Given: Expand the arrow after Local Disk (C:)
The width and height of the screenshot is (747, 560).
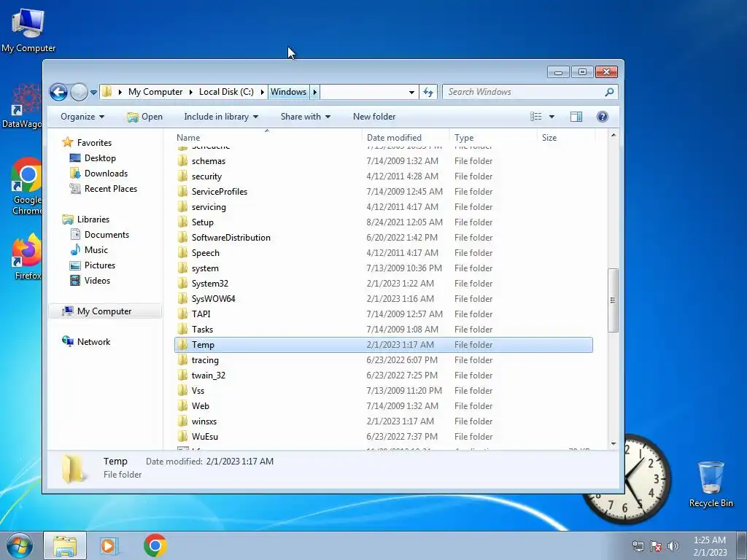Looking at the screenshot, I should tap(263, 92).
